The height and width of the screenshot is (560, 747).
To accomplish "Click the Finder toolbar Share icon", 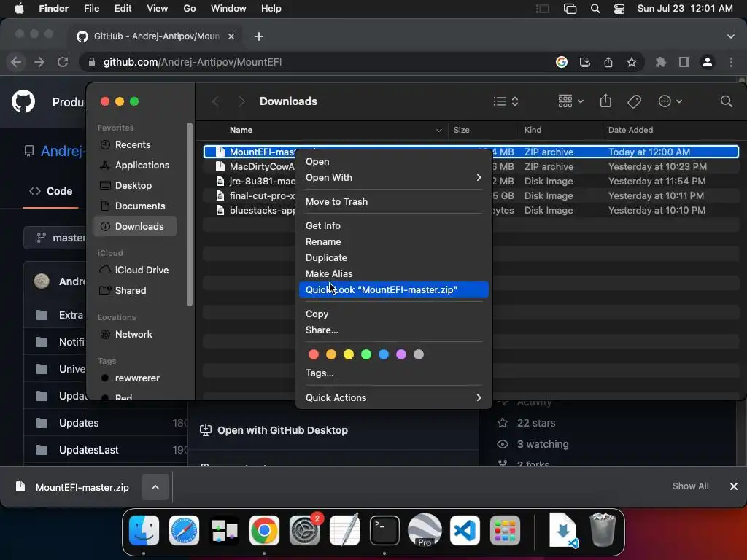I will point(605,101).
